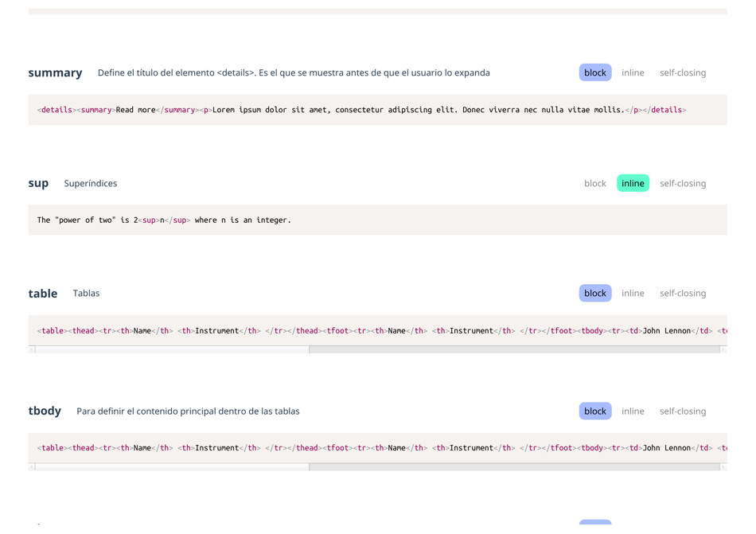Click the "sup" element title
The height and width of the screenshot is (534, 756).
point(38,183)
